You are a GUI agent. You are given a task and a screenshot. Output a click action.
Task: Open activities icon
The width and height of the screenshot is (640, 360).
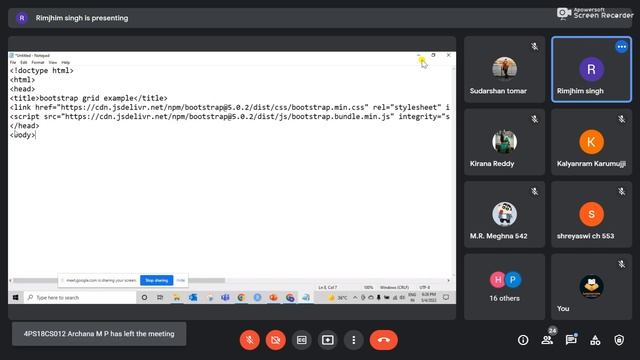click(595, 340)
